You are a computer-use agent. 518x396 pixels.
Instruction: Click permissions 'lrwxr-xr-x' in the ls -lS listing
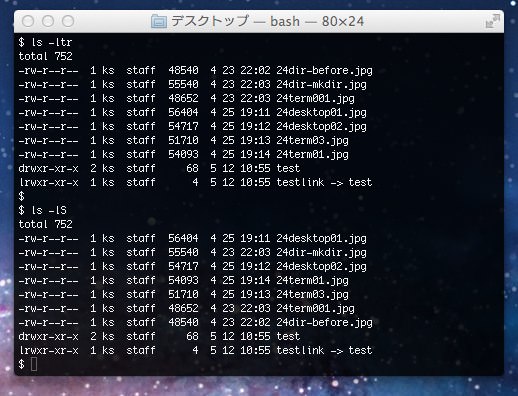(x=48, y=350)
